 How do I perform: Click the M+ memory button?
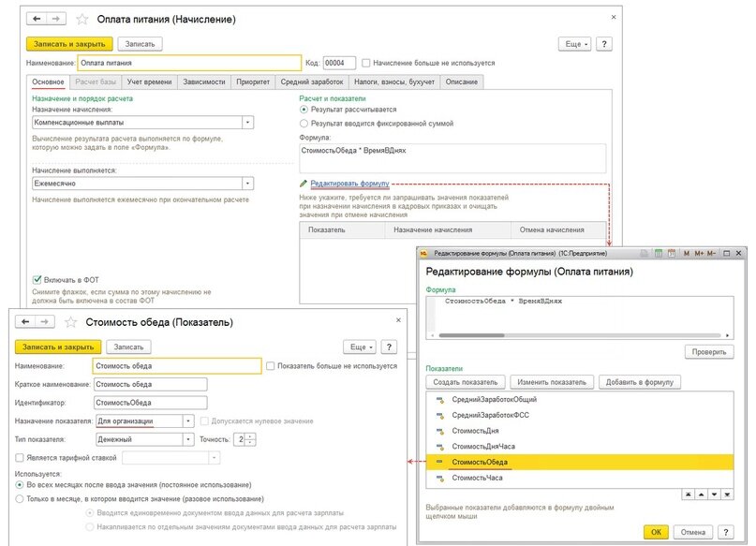click(x=699, y=253)
